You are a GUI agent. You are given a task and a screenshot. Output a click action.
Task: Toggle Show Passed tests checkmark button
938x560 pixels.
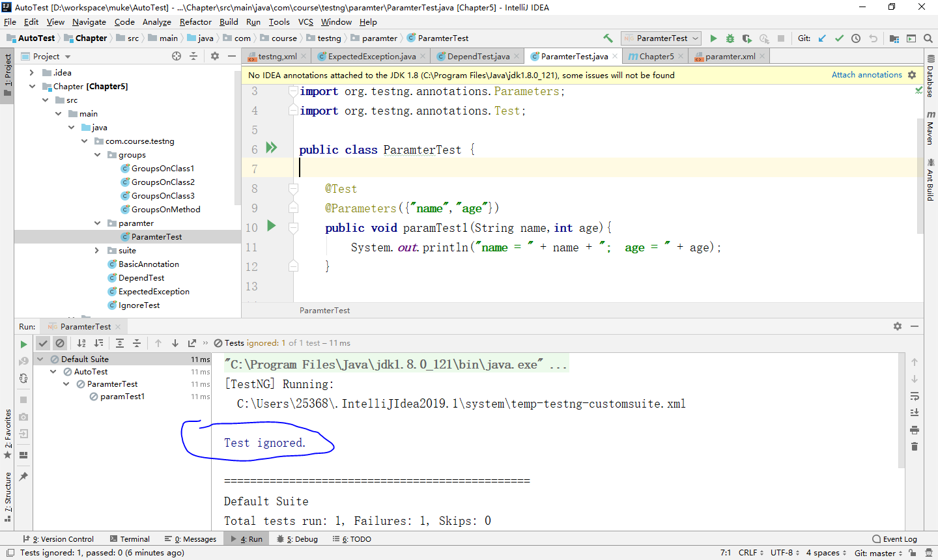tap(43, 343)
